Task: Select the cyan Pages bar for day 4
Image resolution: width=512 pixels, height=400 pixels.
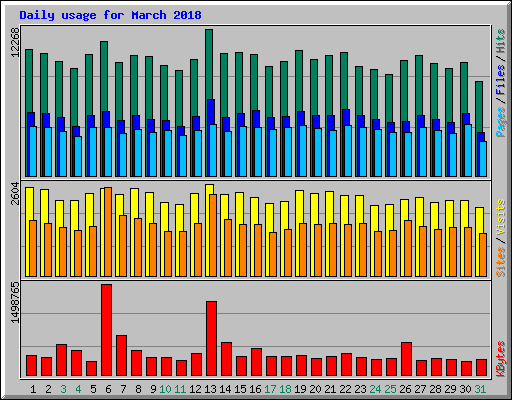Action: click(x=78, y=156)
